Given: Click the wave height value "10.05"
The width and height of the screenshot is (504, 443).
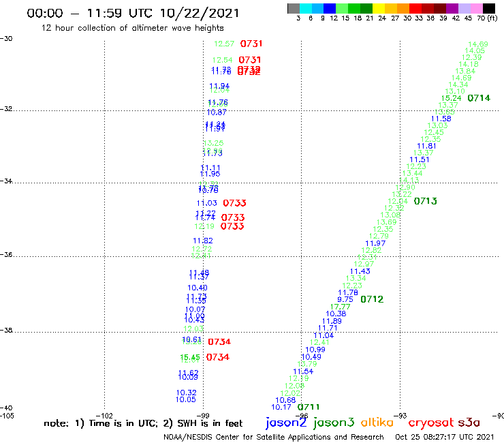Looking at the screenshot, I should 186,399.
